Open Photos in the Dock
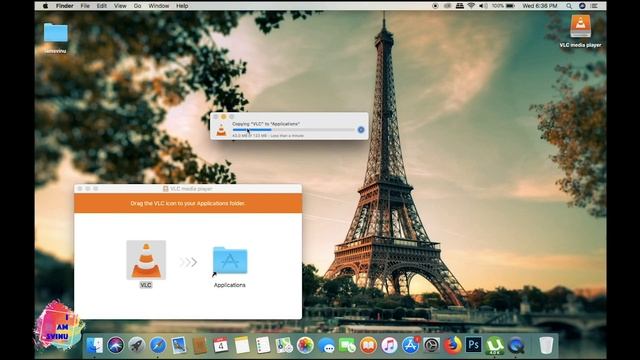This screenshot has width=640, height=360. point(305,345)
